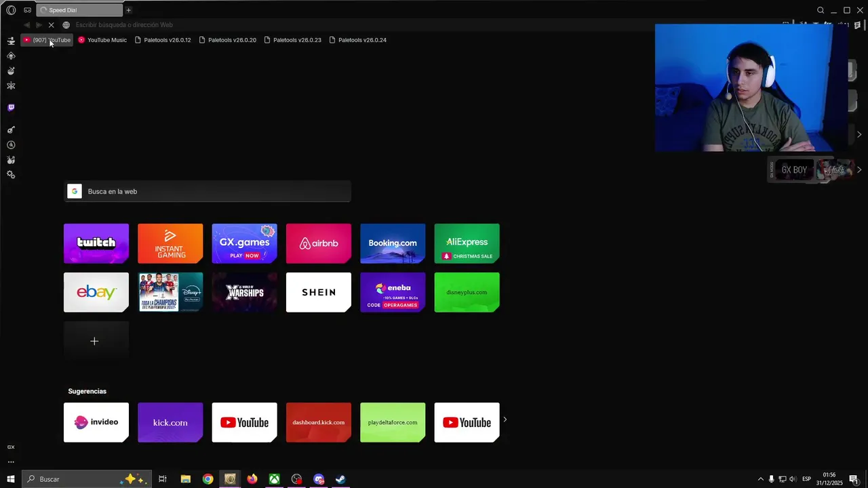Click the globe site info icon
868x488 pixels.
66,25
